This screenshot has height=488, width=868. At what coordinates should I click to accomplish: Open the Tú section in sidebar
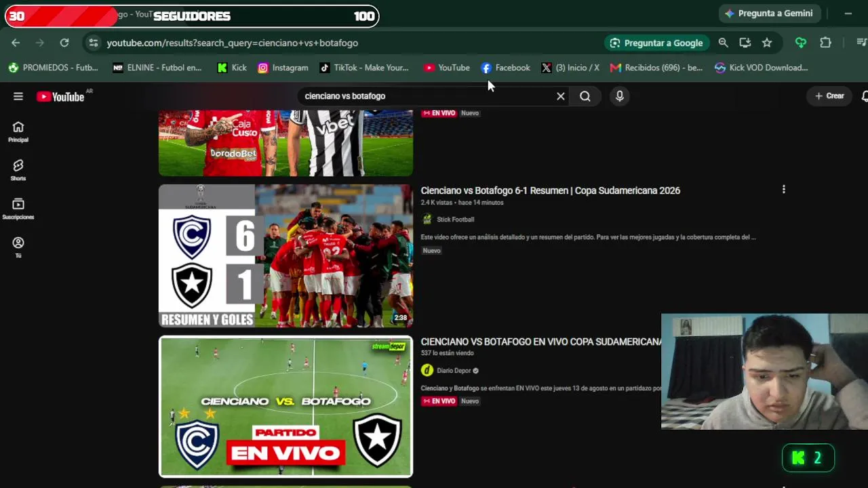point(18,247)
